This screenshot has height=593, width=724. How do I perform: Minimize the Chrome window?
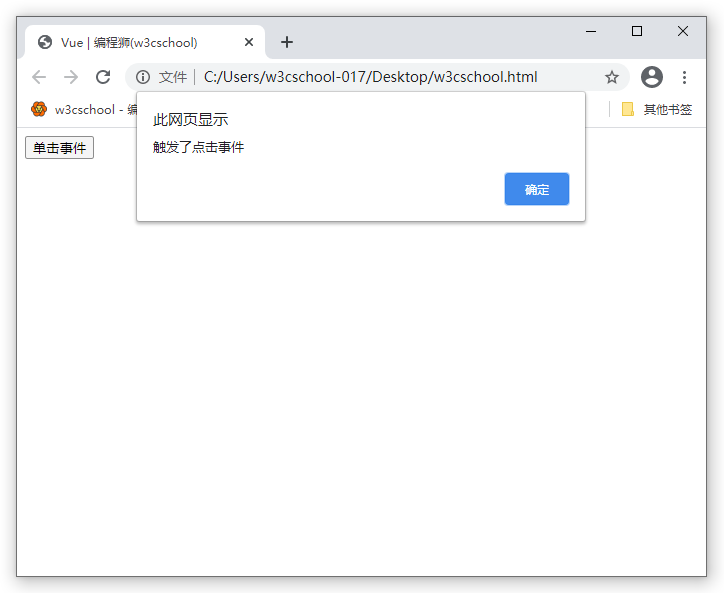(x=591, y=31)
